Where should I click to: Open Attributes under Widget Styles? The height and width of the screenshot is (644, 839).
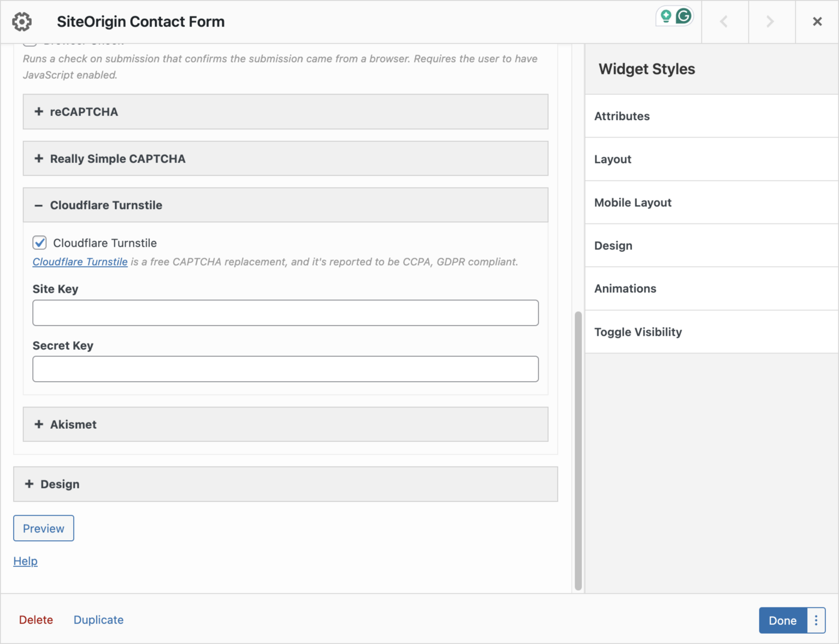pyautogui.click(x=622, y=116)
